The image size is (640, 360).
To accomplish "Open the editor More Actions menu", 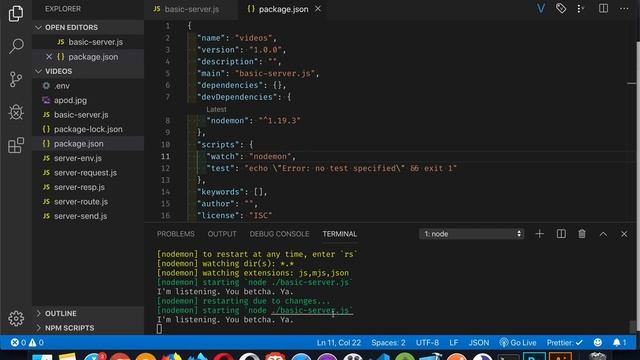I will pos(624,9).
